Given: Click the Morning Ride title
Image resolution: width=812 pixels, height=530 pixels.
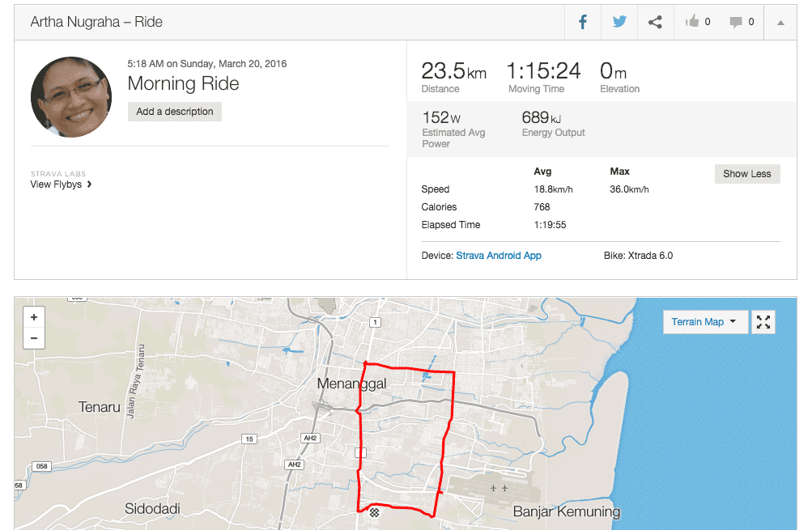Looking at the screenshot, I should (x=183, y=84).
